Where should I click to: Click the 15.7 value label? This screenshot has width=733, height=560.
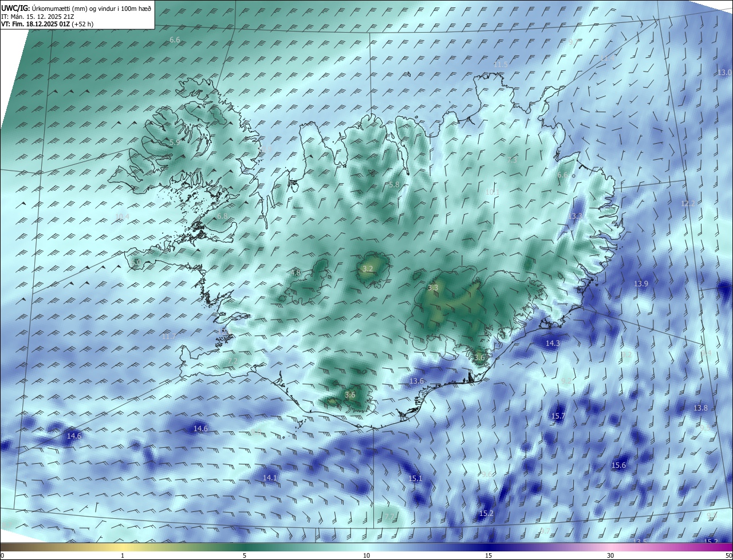point(558,416)
